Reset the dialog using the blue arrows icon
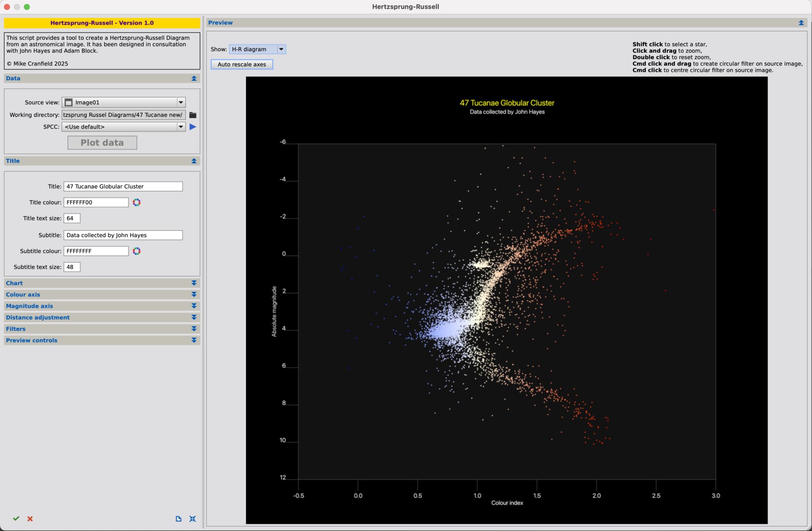 [193, 518]
